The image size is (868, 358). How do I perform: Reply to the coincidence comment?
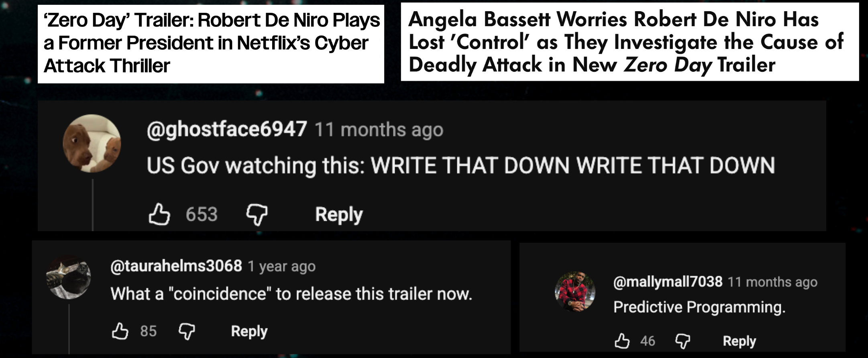click(x=249, y=332)
